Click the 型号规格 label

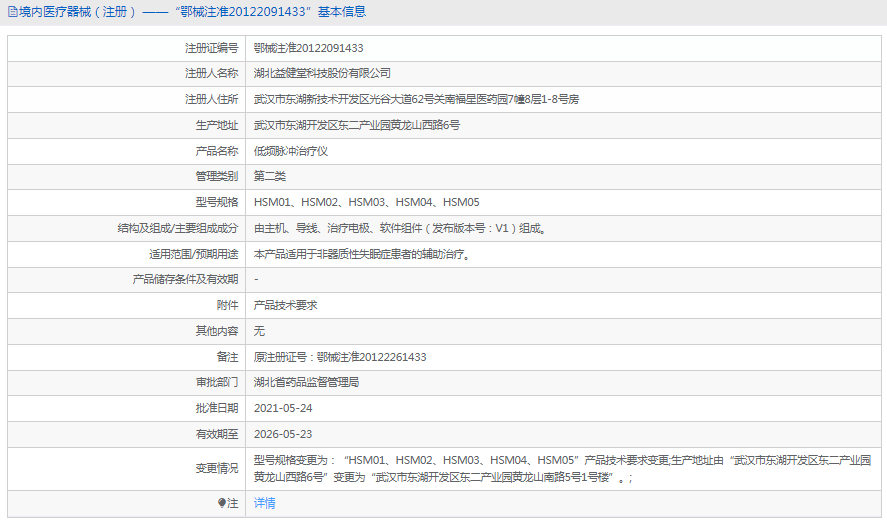coord(217,202)
